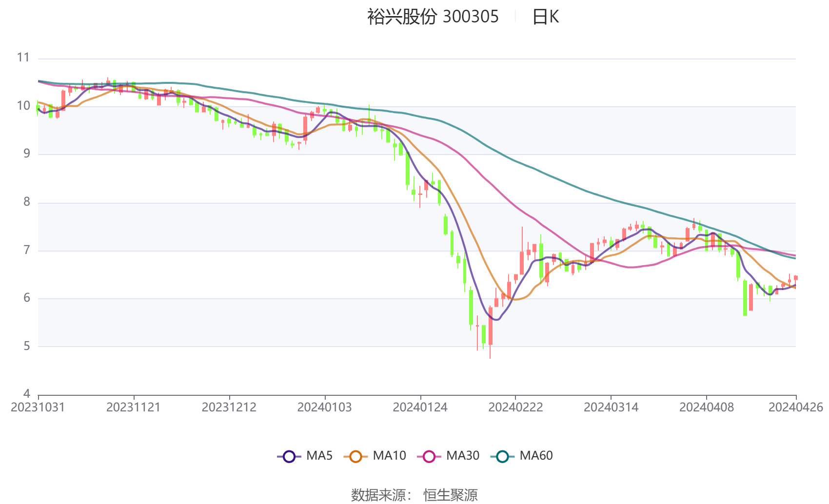Viewport: 829px width, 504px height.
Task: Click the 20240408 date axis label
Action: coord(707,407)
